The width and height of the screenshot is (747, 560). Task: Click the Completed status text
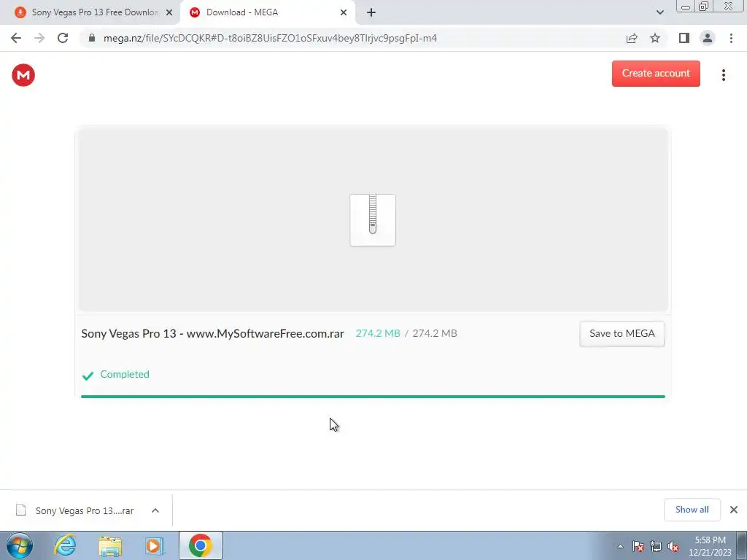pyautogui.click(x=125, y=374)
